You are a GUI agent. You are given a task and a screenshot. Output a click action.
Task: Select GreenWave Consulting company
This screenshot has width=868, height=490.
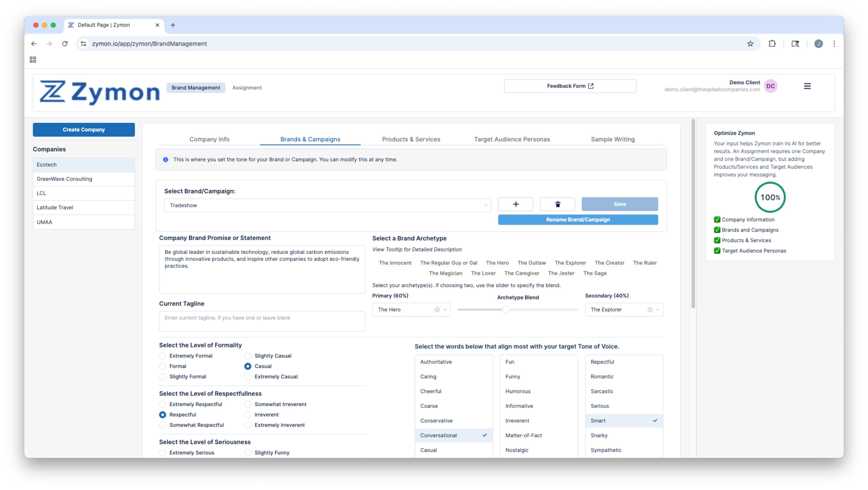click(x=84, y=179)
